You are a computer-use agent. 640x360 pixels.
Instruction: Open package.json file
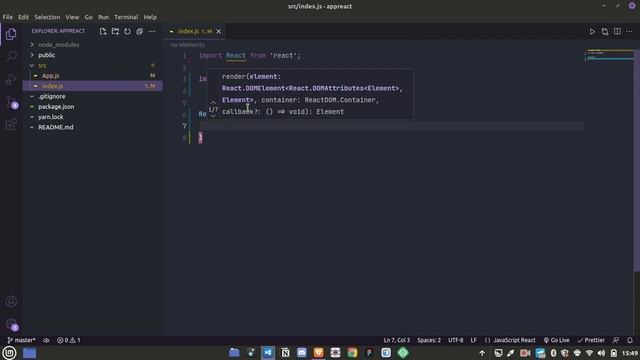(56, 107)
